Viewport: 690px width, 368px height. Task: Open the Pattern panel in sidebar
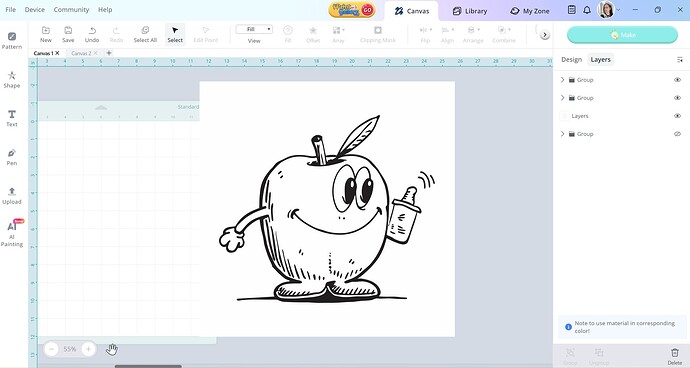click(12, 40)
